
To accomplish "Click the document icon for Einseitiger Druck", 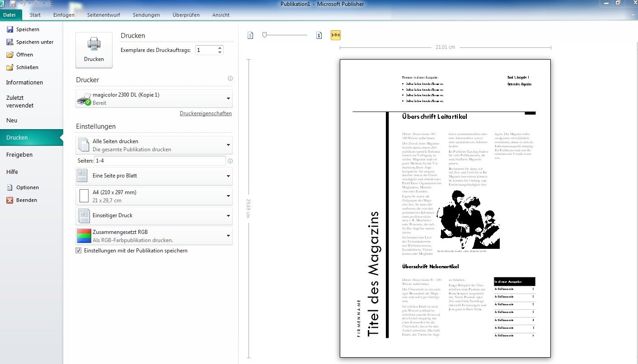I will (84, 216).
